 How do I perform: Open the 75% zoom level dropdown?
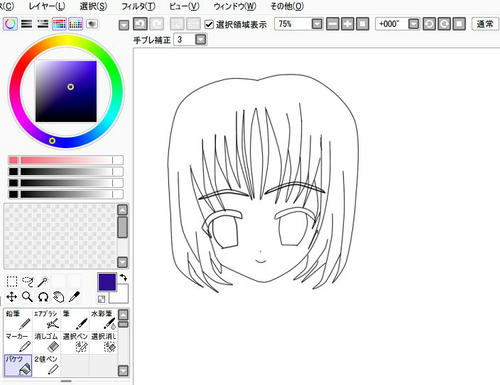[x=317, y=24]
